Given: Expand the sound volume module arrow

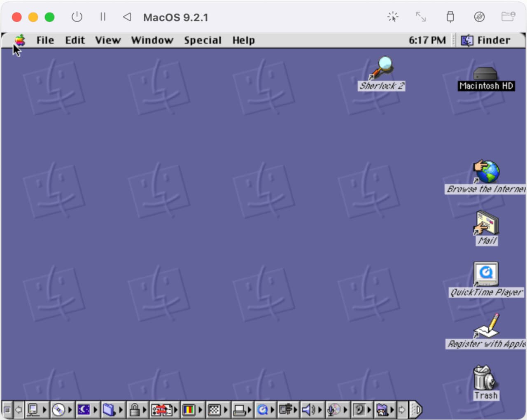Looking at the screenshot, I should tap(319, 409).
